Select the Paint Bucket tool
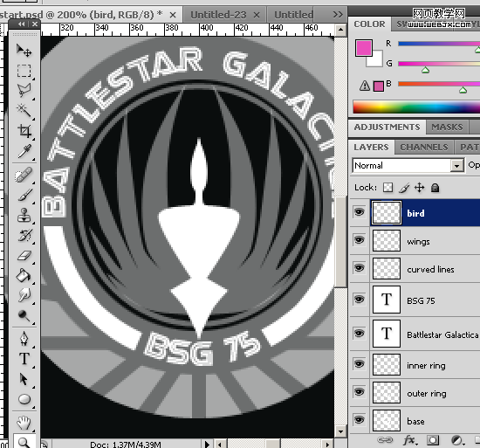Screen dimensions: 480x448 point(24,275)
